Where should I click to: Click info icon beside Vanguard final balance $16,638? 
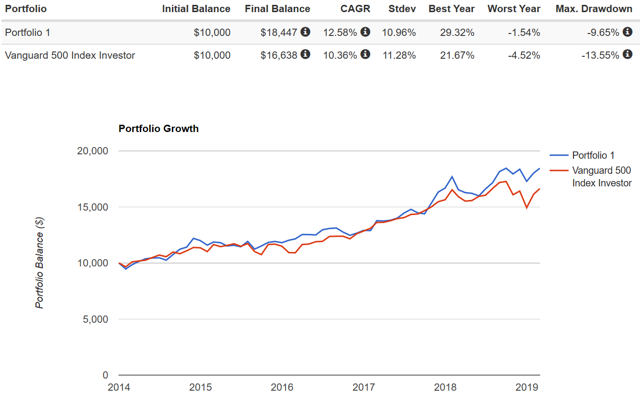pos(305,54)
